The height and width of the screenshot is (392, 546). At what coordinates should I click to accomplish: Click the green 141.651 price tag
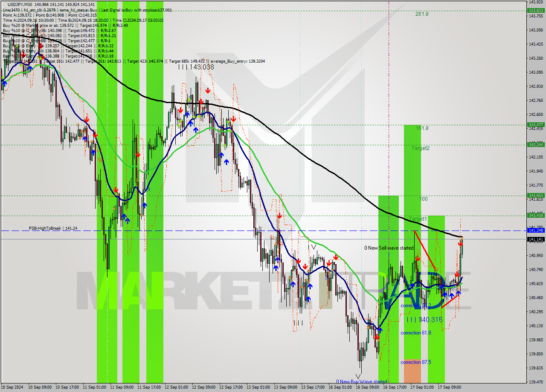click(x=536, y=196)
